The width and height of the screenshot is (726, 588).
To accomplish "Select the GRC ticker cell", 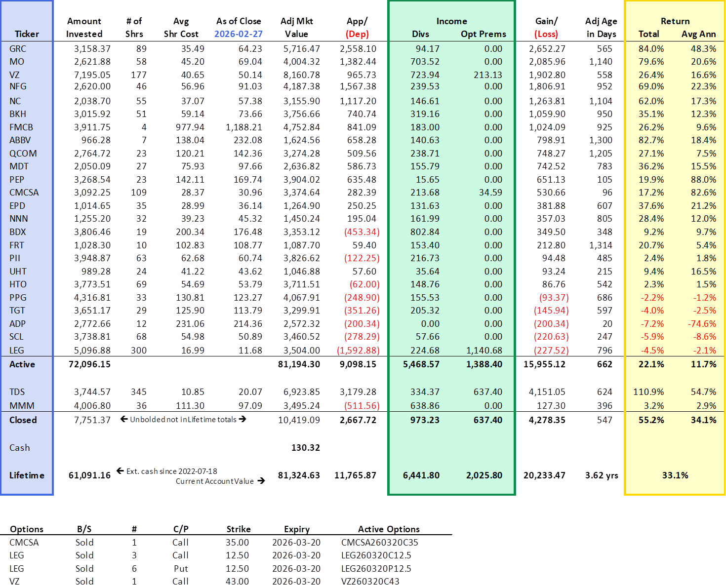I will 18,49.
